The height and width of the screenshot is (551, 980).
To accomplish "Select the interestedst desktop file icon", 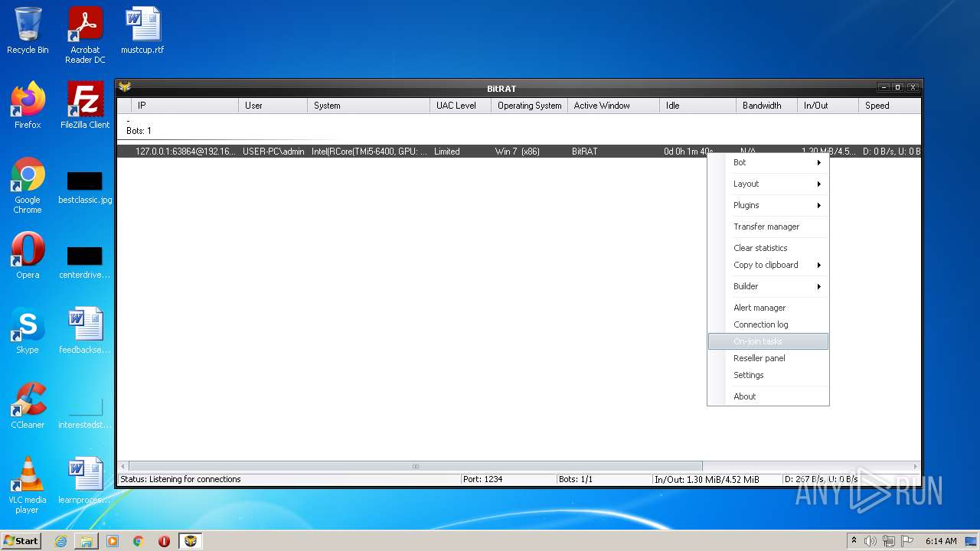I will [85, 411].
